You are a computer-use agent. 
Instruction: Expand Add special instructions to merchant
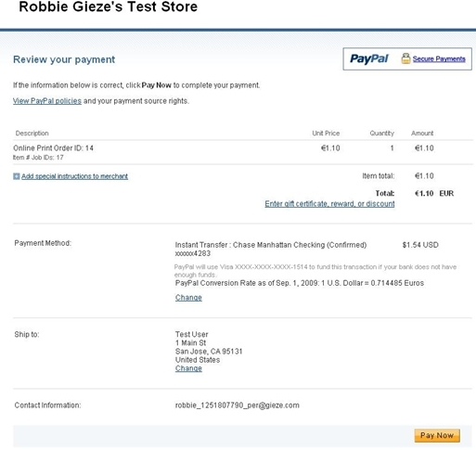click(x=74, y=176)
